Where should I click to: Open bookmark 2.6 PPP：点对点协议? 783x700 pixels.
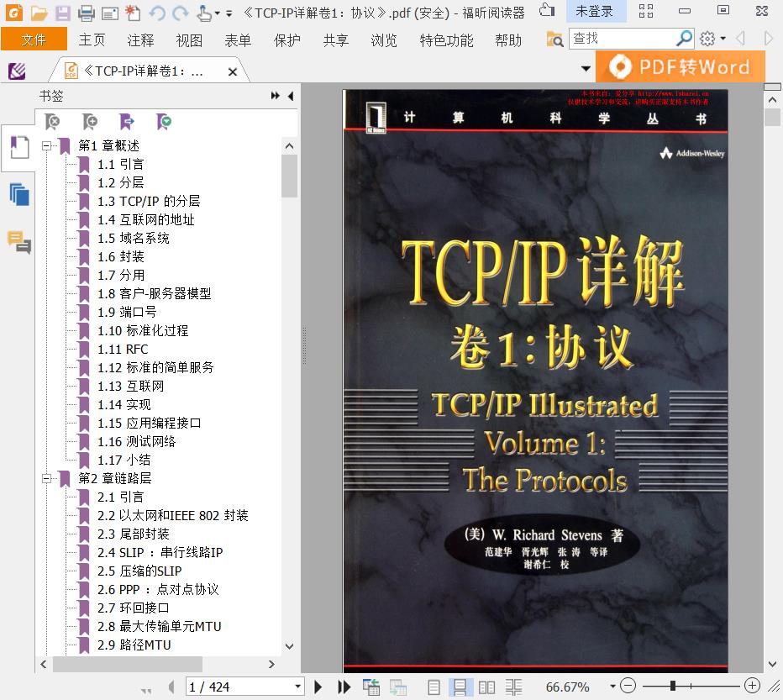pos(158,589)
